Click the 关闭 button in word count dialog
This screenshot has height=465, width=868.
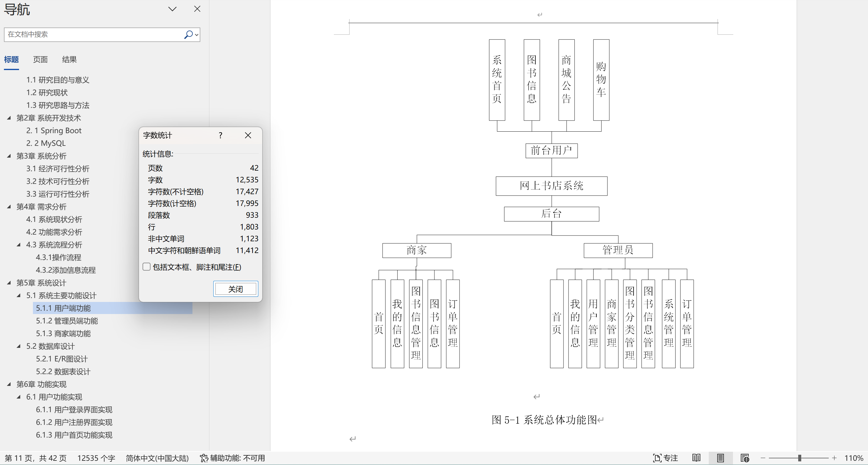[x=236, y=289]
